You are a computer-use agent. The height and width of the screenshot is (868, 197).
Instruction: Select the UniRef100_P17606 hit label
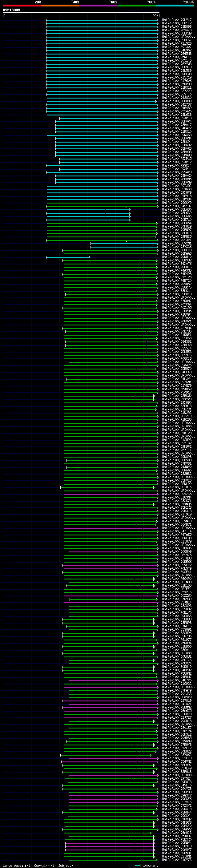[176, 81]
